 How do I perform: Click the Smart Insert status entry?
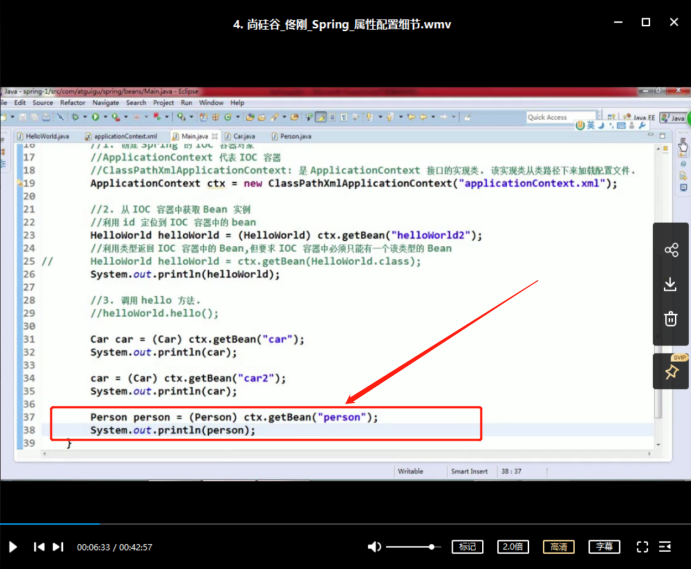point(469,471)
